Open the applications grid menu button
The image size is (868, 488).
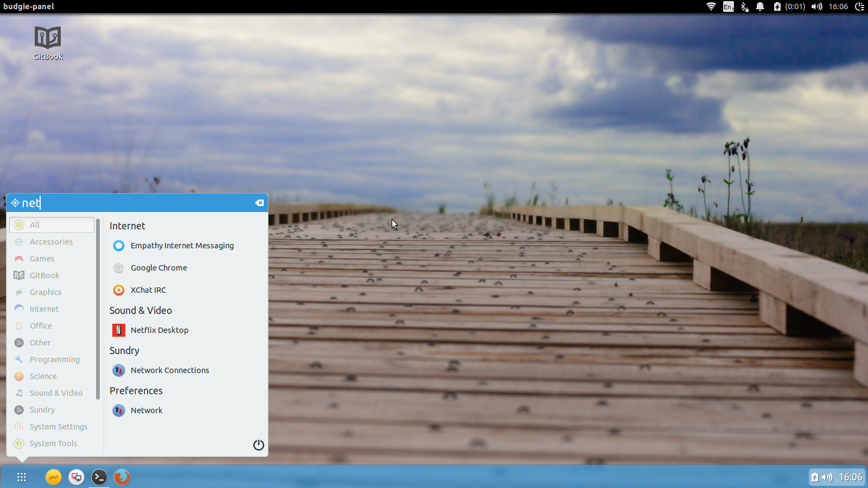[x=22, y=477]
